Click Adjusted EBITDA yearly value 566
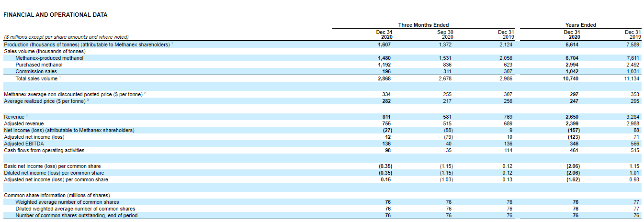Screen dimensions: 644x222 636,144
